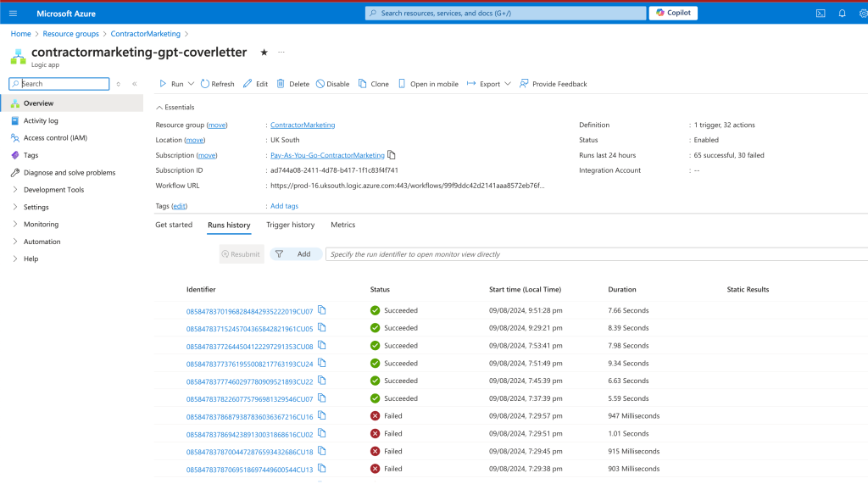Toggle sidebar expand/collapse arrows icon

118,84
